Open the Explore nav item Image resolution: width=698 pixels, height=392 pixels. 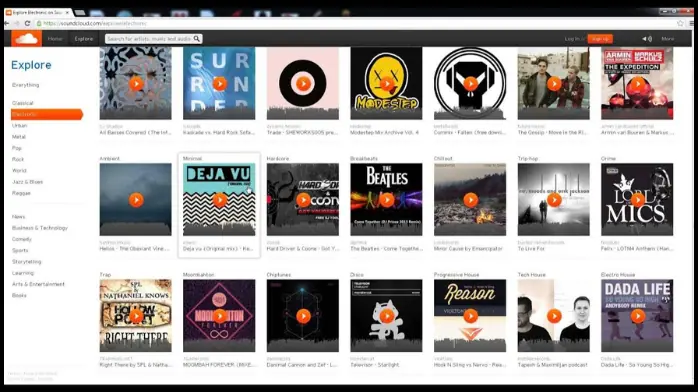84,39
